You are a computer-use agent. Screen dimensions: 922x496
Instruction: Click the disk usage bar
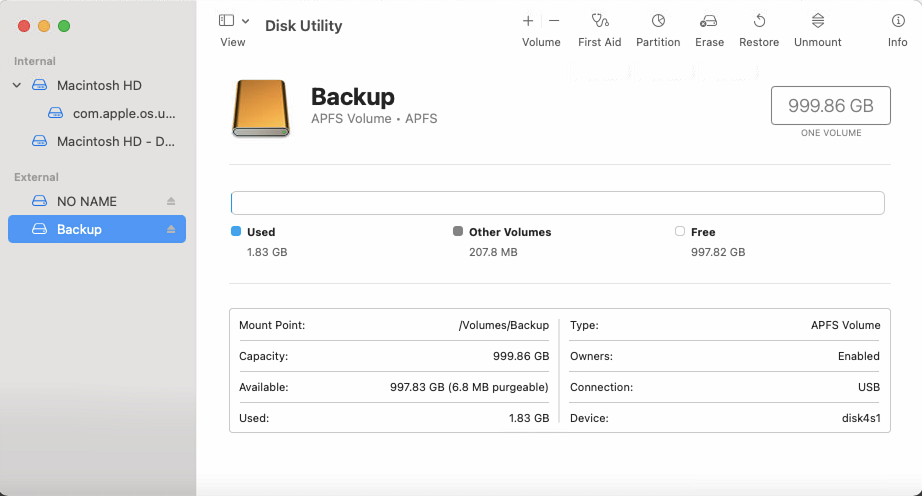coord(557,203)
